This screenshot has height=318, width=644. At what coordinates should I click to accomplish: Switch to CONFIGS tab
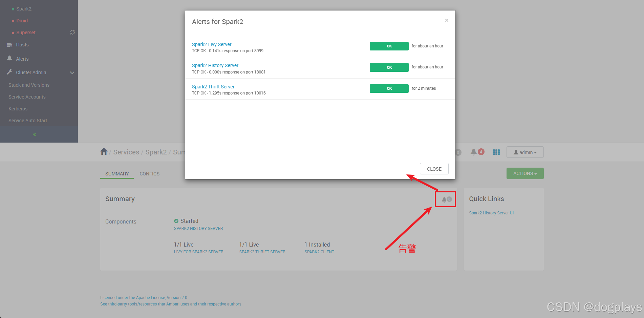[x=149, y=174]
